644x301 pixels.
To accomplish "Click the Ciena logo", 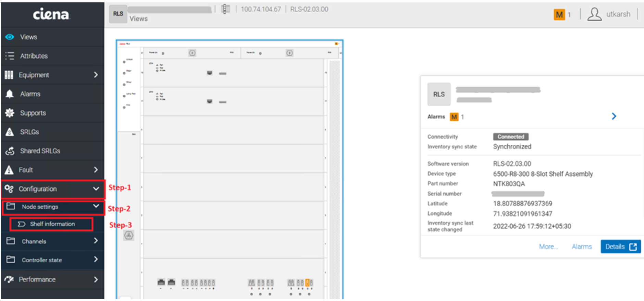I will click(51, 14).
